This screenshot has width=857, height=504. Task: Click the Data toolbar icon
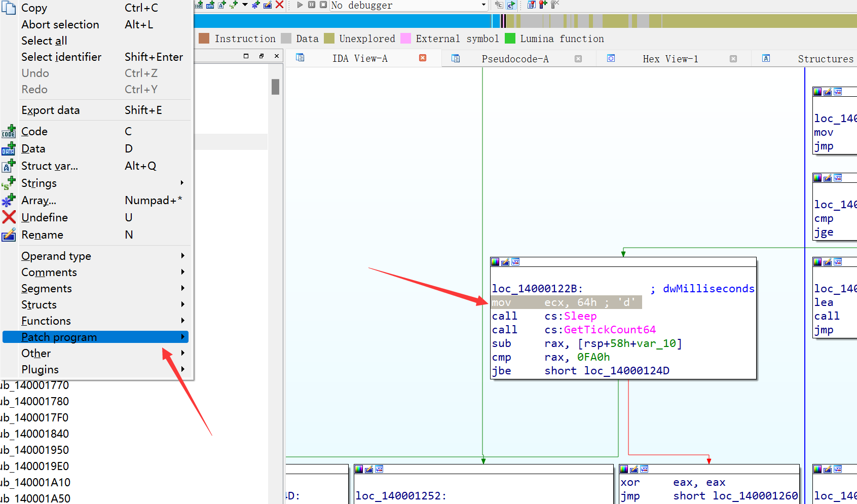pos(210,5)
